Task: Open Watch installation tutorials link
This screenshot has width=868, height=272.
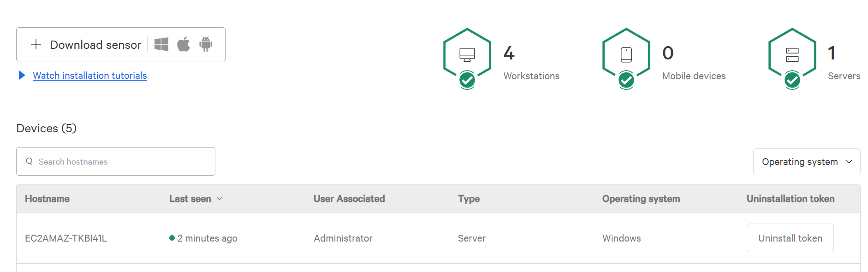Action: (x=90, y=76)
